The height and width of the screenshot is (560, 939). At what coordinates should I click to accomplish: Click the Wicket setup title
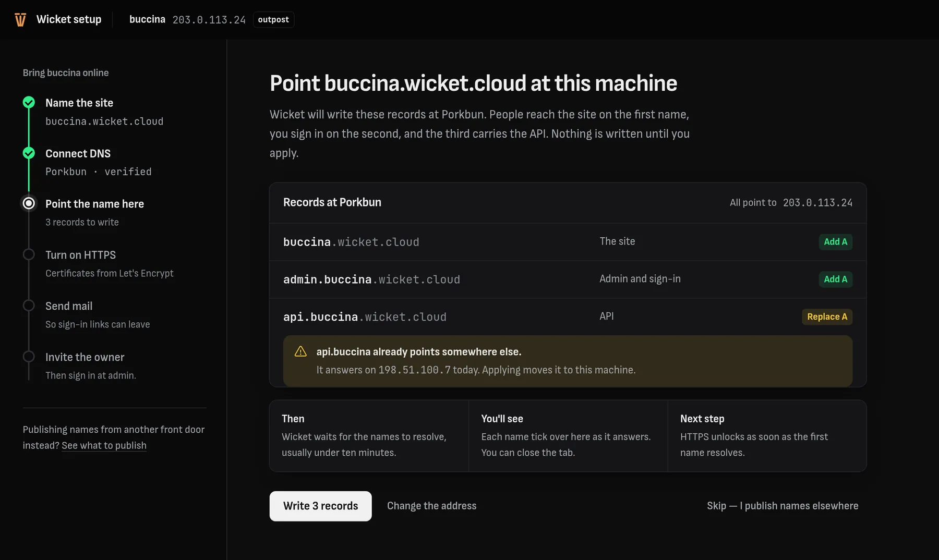coord(69,19)
